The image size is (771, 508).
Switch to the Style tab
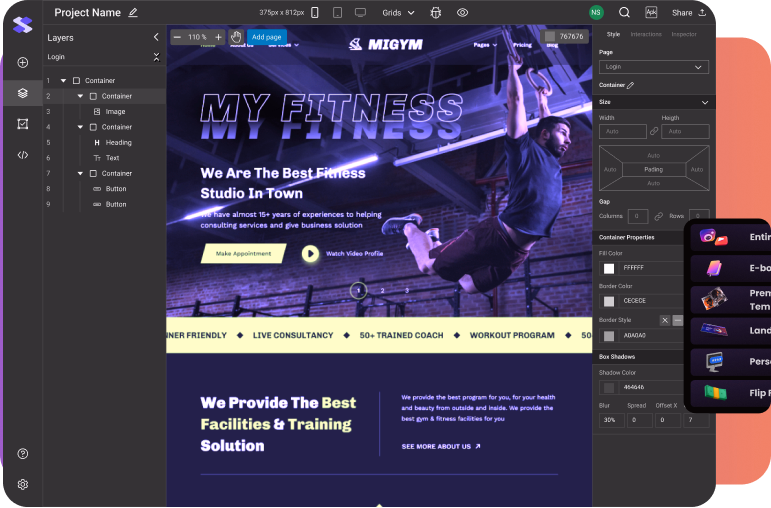613,34
